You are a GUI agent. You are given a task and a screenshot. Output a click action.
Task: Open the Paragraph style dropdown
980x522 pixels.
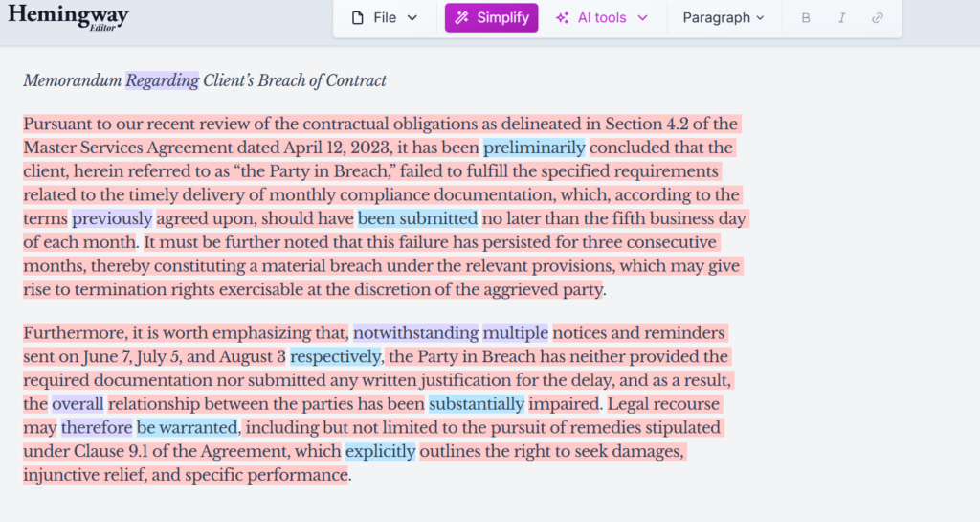click(x=724, y=18)
